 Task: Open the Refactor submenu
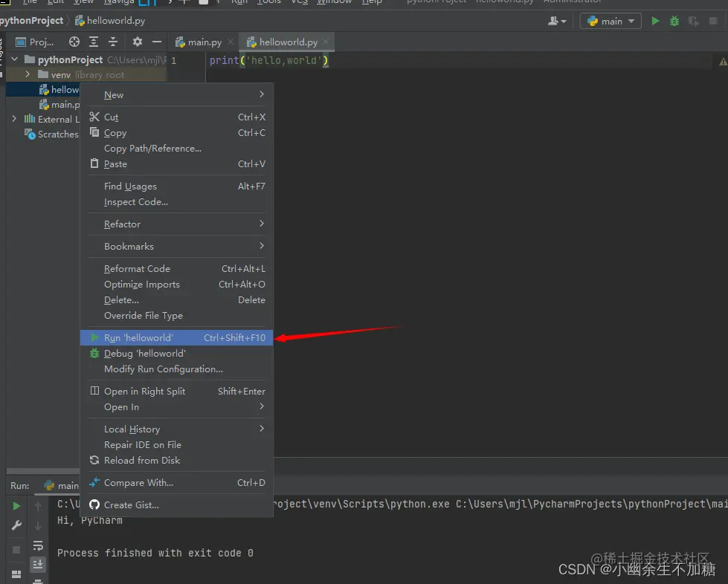tap(176, 224)
